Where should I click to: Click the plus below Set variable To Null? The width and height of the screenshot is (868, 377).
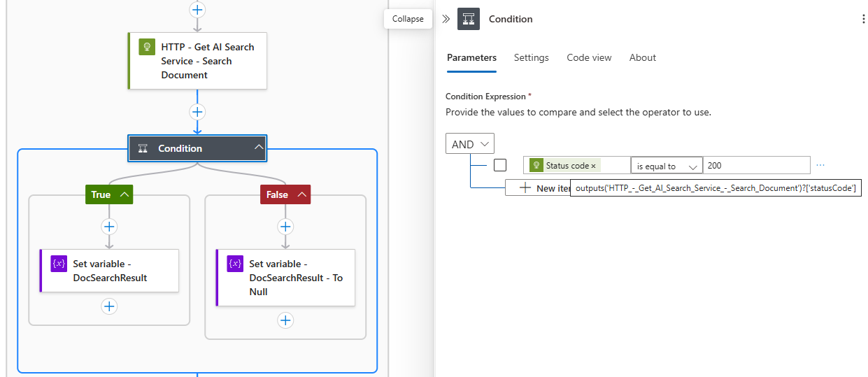tap(285, 320)
